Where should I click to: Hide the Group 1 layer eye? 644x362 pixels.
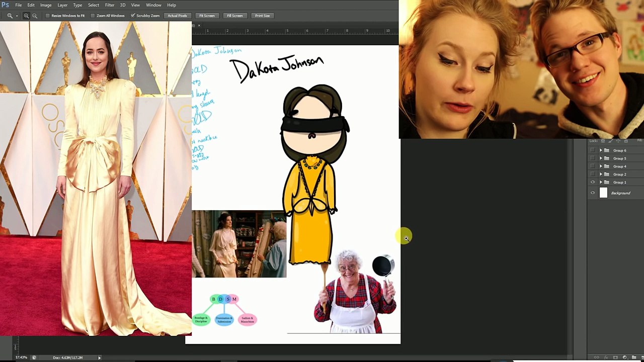(593, 182)
